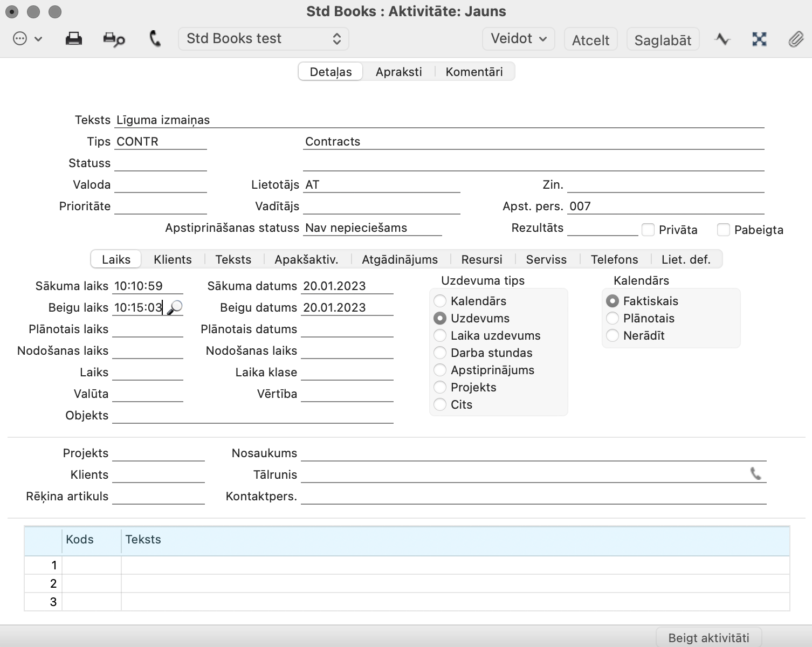The image size is (812, 647).
Task: Open the Apakšaktiv. sub-tab
Action: point(307,259)
